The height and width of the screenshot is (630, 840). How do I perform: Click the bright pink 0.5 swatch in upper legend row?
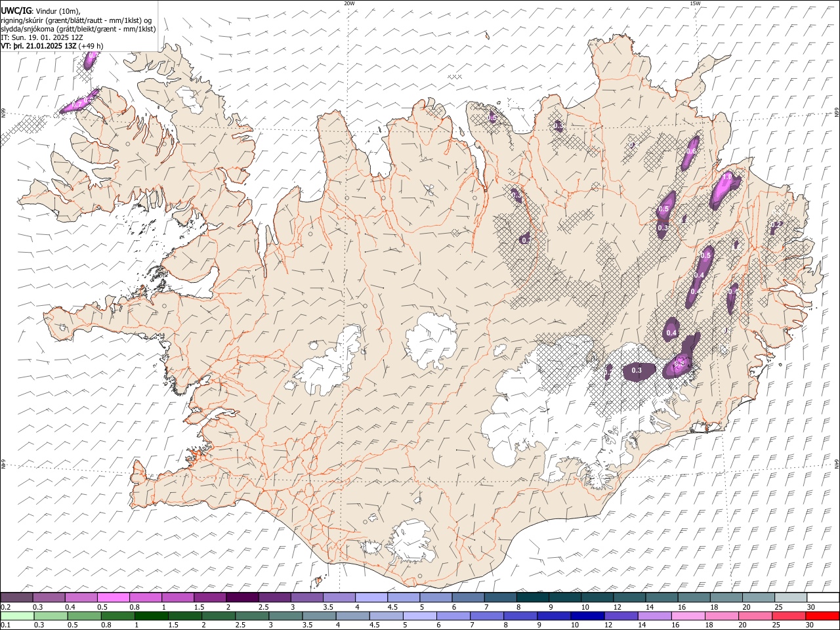coord(114,597)
